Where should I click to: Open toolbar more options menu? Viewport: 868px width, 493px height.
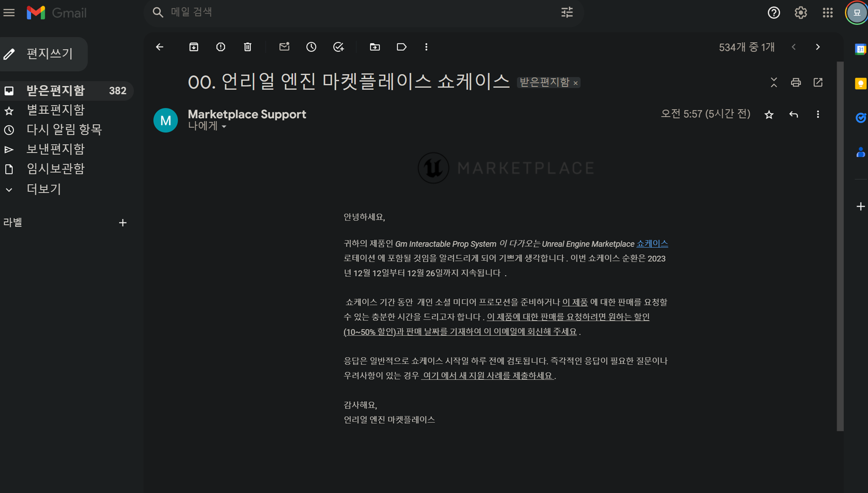coord(426,47)
